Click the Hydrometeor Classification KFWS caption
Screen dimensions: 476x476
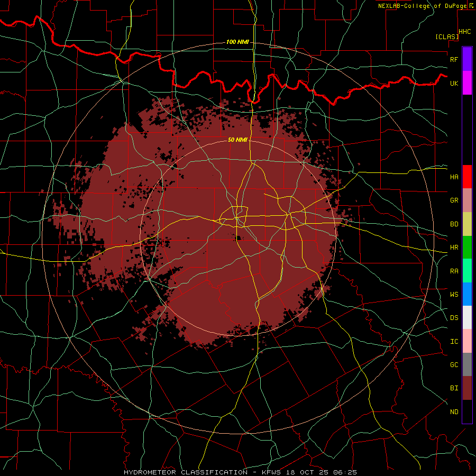click(x=240, y=472)
